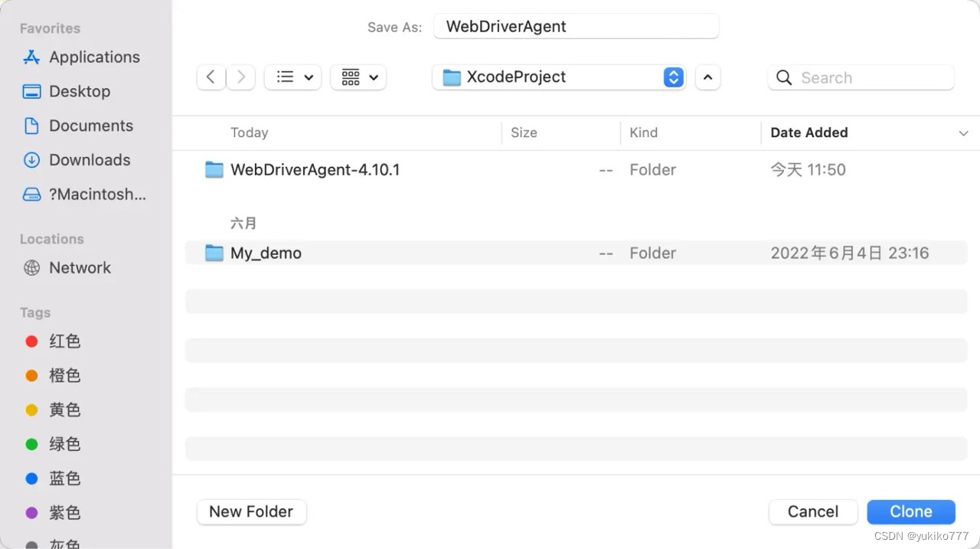
Task: Select the yellow tag 黄色
Action: coord(64,410)
